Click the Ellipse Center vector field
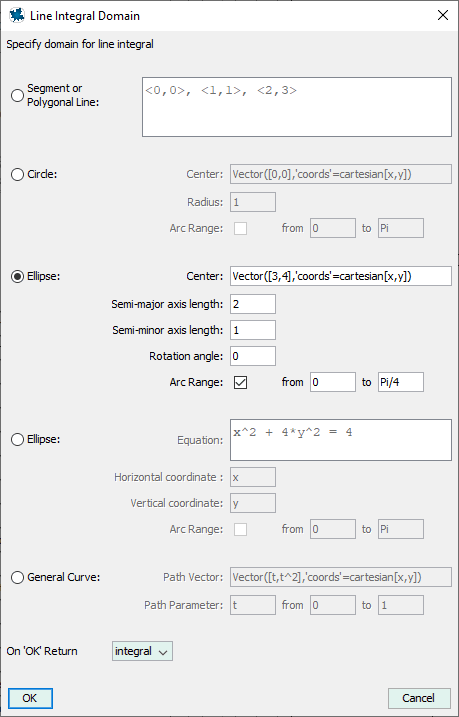Screen dimensions: 459x717 coord(341,277)
